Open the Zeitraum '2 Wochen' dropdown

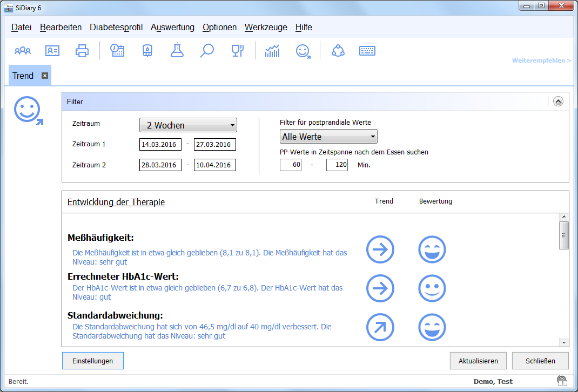pyautogui.click(x=188, y=125)
